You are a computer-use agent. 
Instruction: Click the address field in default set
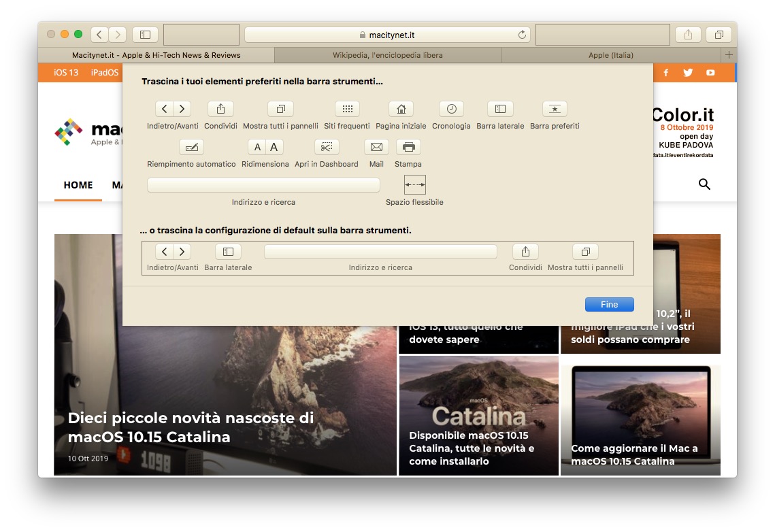pyautogui.click(x=380, y=252)
